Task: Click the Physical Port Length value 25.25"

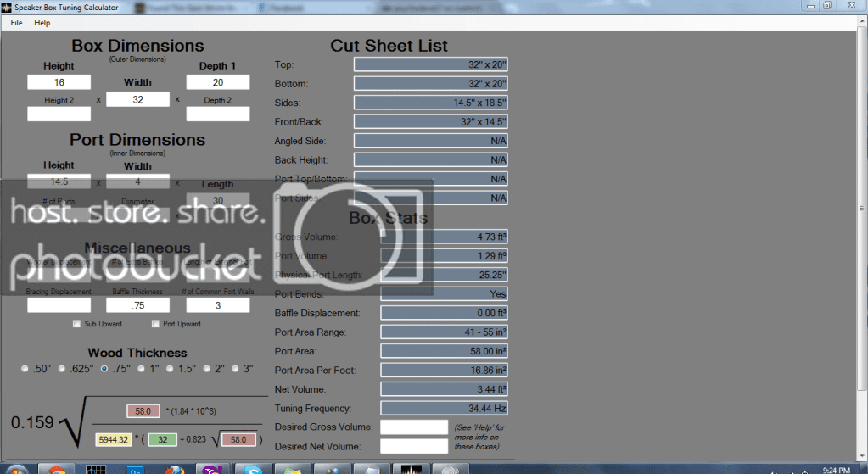Action: 444,275
